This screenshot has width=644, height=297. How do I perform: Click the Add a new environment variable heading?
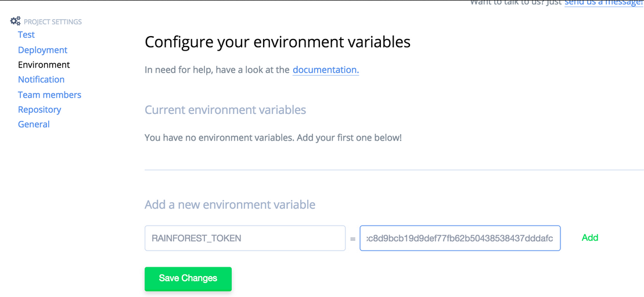tap(230, 205)
